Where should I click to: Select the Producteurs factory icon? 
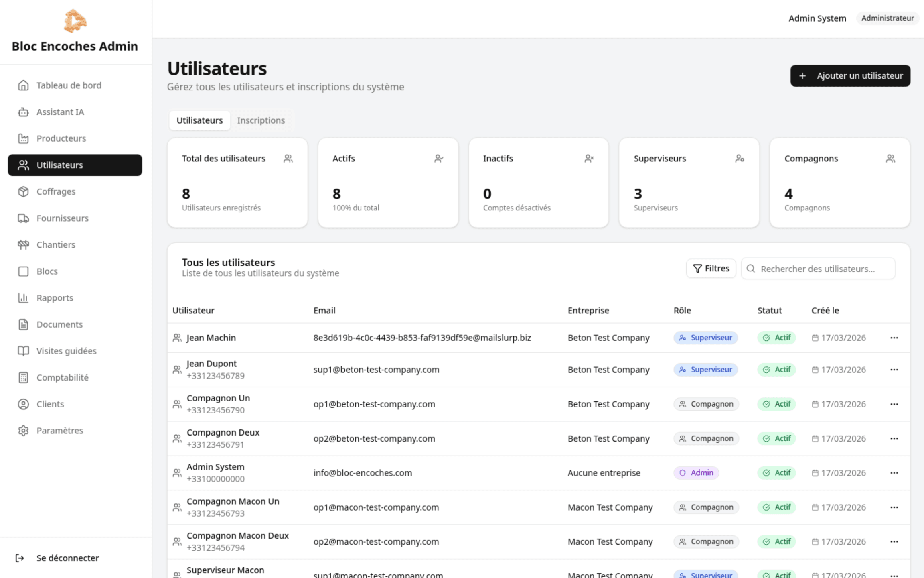click(23, 138)
